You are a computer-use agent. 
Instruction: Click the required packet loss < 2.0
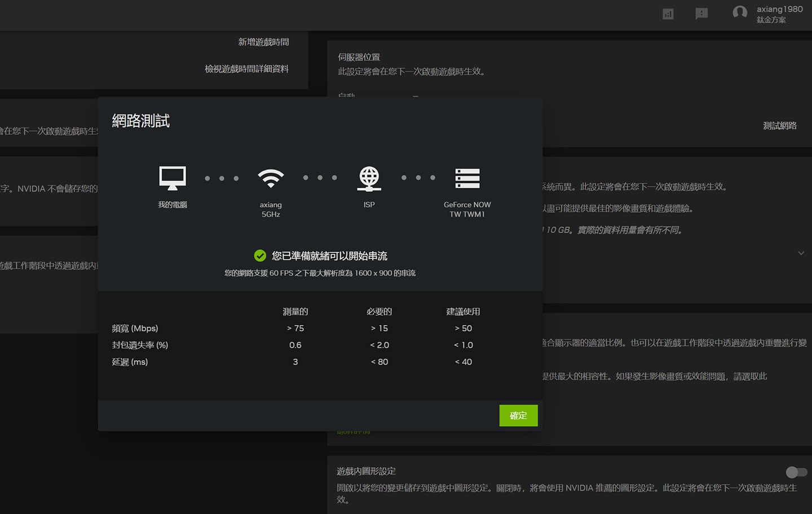[x=379, y=345]
